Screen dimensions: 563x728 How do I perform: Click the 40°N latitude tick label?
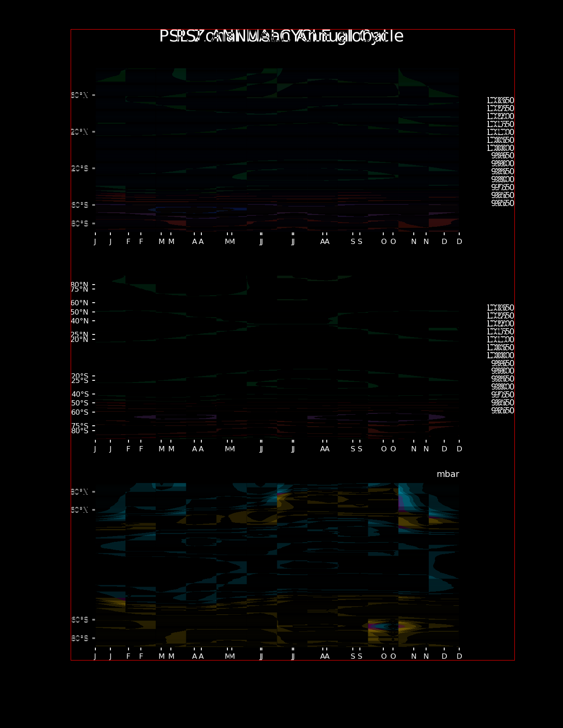click(x=79, y=321)
